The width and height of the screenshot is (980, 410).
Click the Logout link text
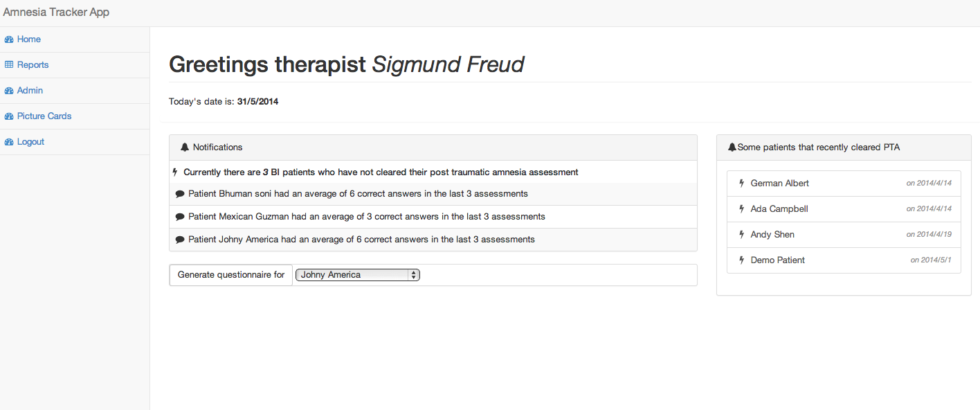pyautogui.click(x=30, y=142)
